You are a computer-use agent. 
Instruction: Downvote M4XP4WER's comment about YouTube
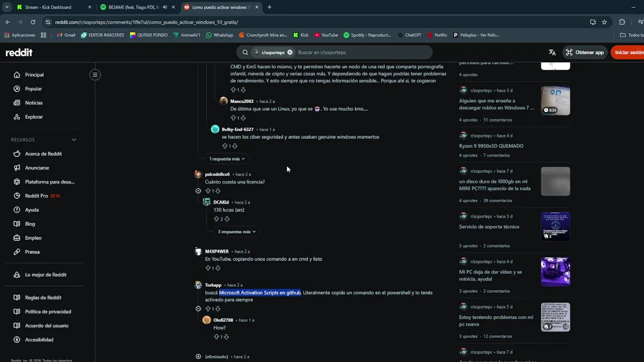(218, 268)
